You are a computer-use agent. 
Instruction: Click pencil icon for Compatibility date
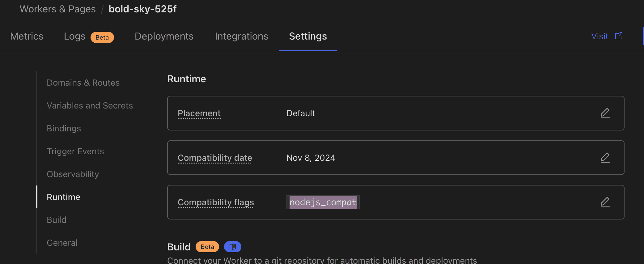pyautogui.click(x=605, y=158)
